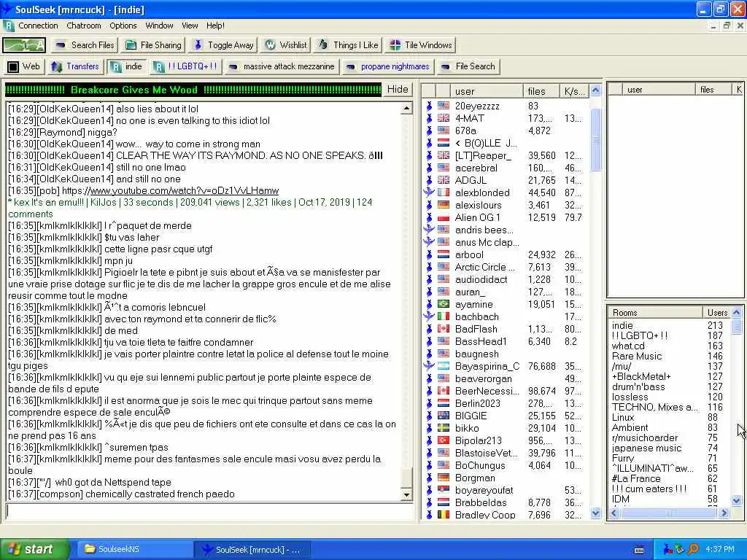The image size is (747, 560).
Task: Open the Wishlist
Action: click(286, 45)
